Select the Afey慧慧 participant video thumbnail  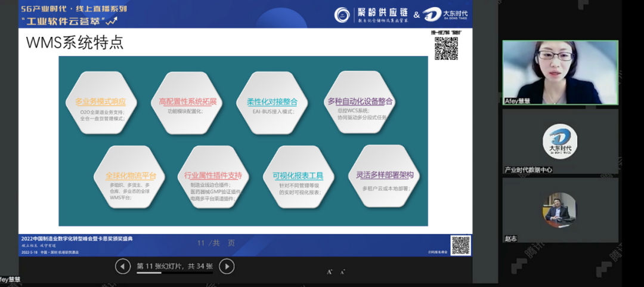click(560, 72)
